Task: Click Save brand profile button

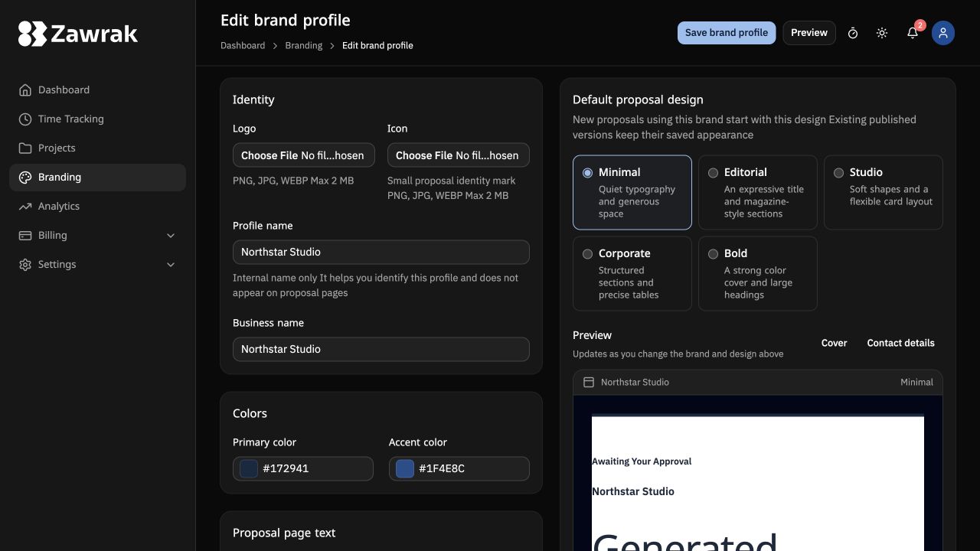Action: click(x=727, y=33)
